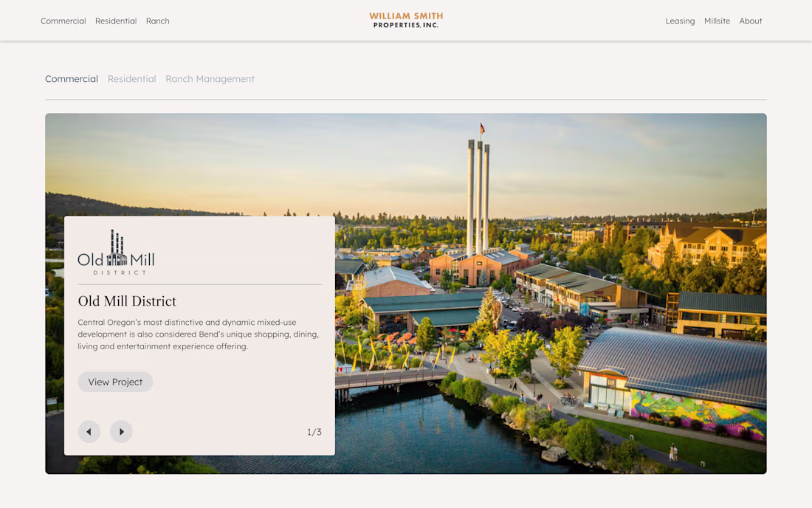Go to Millsite page
812x508 pixels.
click(x=717, y=21)
